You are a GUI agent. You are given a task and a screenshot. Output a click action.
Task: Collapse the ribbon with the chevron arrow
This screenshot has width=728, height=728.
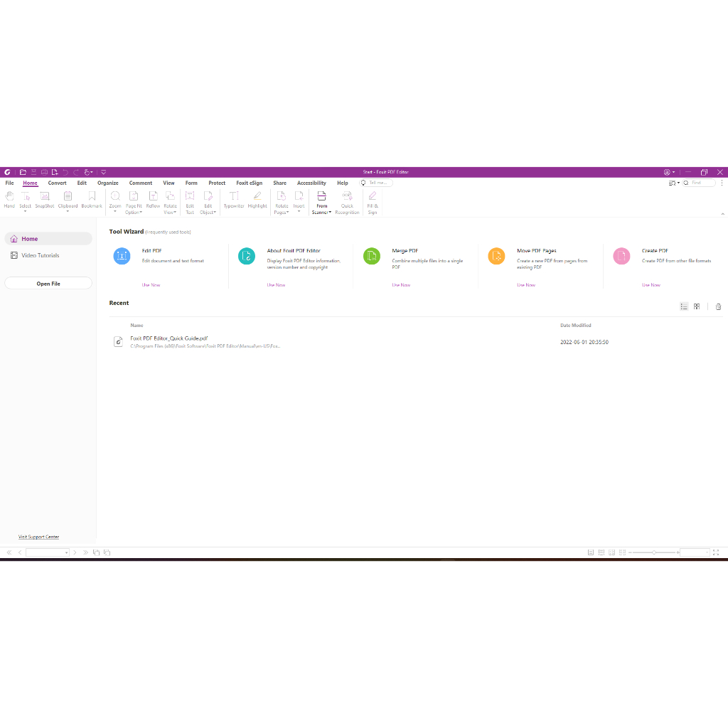pos(723,213)
